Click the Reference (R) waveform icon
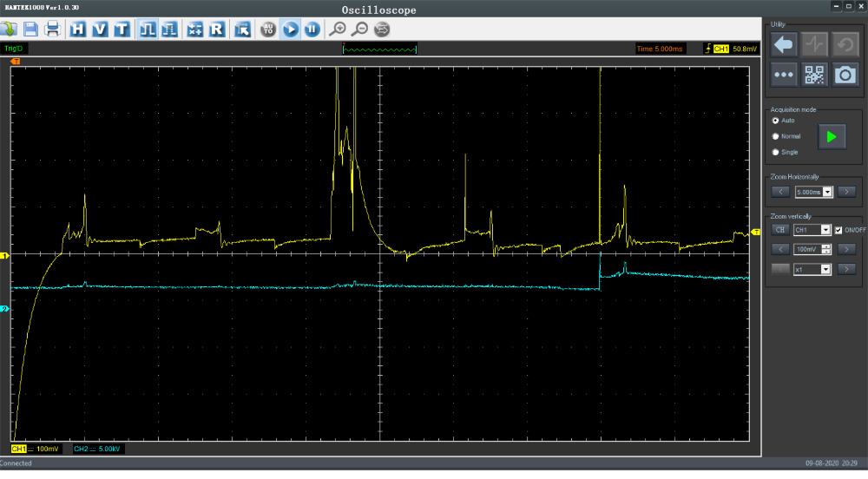This screenshot has width=868, height=479. tap(216, 30)
